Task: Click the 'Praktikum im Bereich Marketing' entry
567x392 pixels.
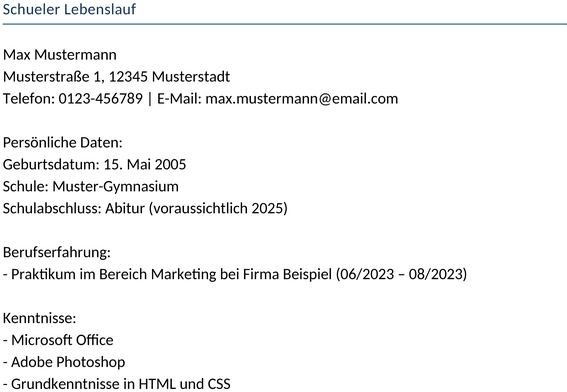Action: (x=235, y=274)
